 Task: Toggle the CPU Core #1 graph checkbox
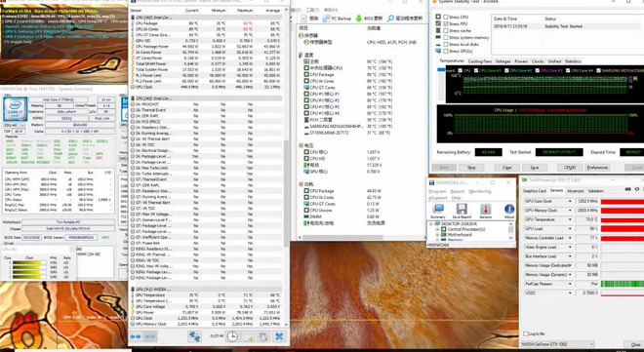[x=476, y=70]
